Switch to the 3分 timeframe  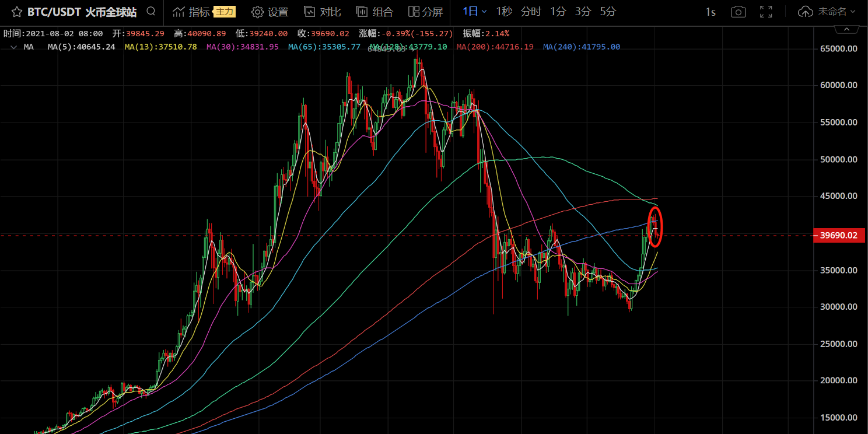coord(583,11)
